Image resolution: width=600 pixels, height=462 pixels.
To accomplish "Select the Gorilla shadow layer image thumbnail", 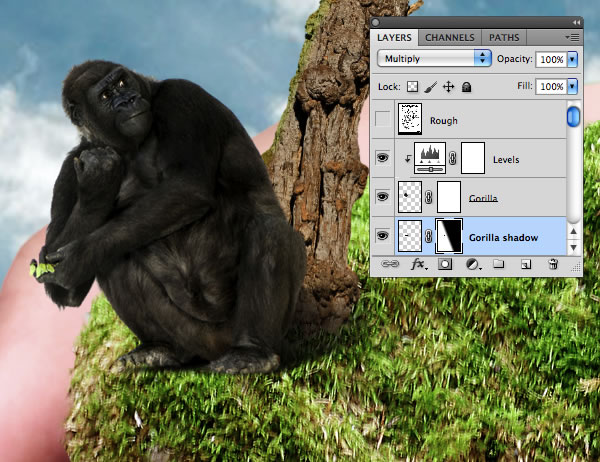I will coord(410,236).
